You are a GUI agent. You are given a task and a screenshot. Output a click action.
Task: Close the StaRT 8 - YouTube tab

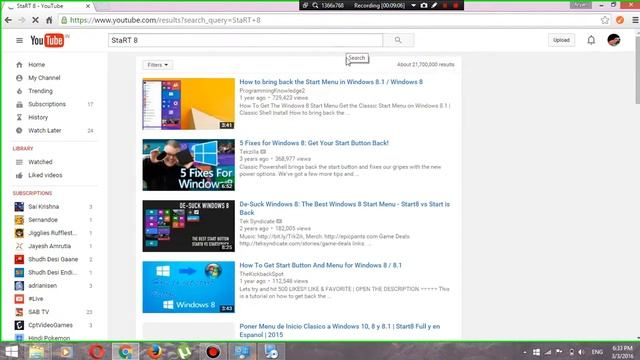point(88,6)
